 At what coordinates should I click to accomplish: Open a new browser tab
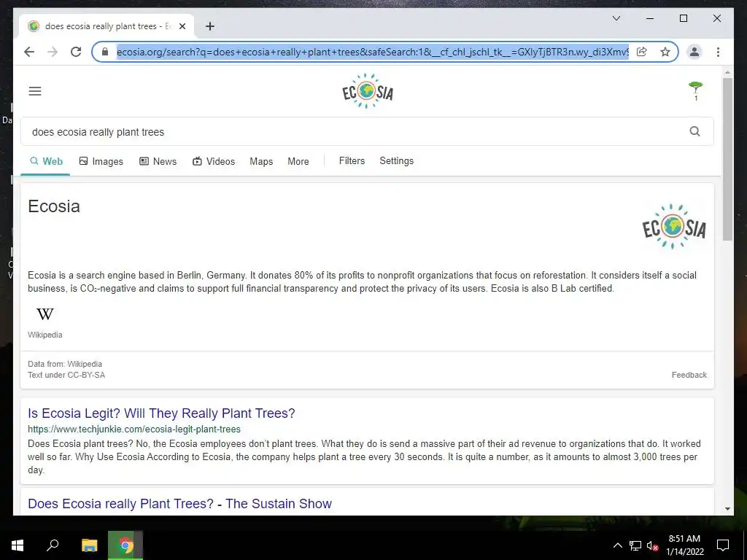[209, 26]
